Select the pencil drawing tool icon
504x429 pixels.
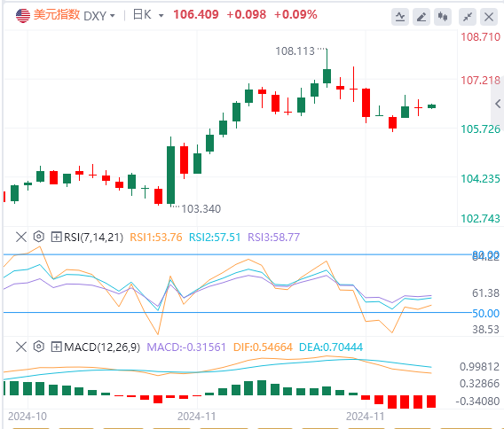[421, 16]
